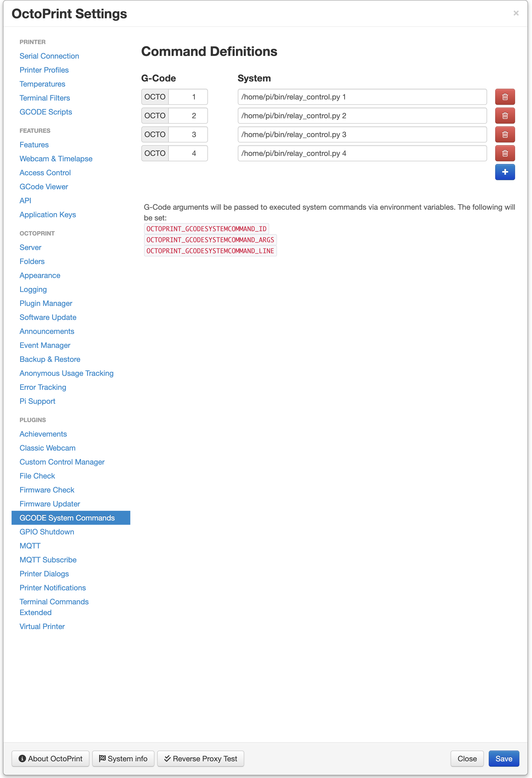Run the Reverse Proxy Test
532x778 pixels.
point(201,759)
